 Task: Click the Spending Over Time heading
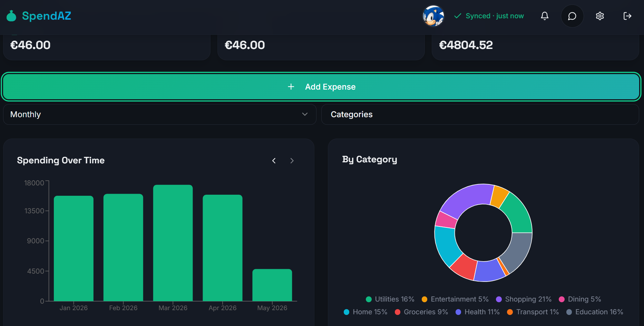(x=61, y=160)
